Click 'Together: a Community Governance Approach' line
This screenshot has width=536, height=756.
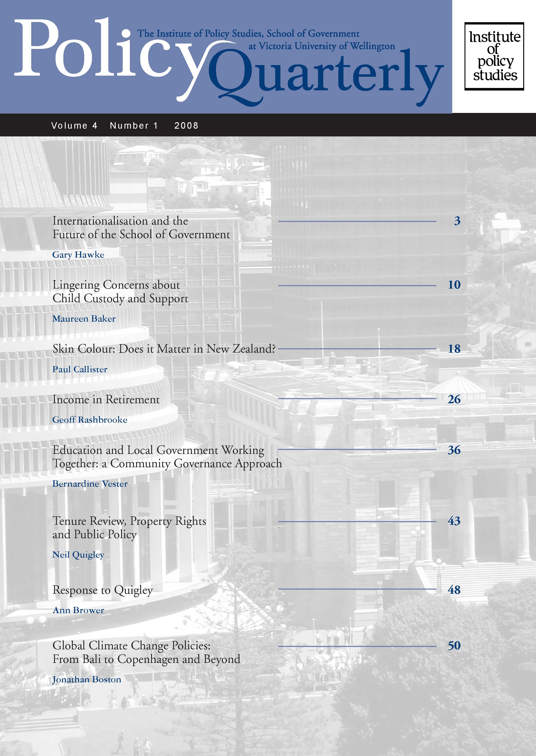[167, 464]
